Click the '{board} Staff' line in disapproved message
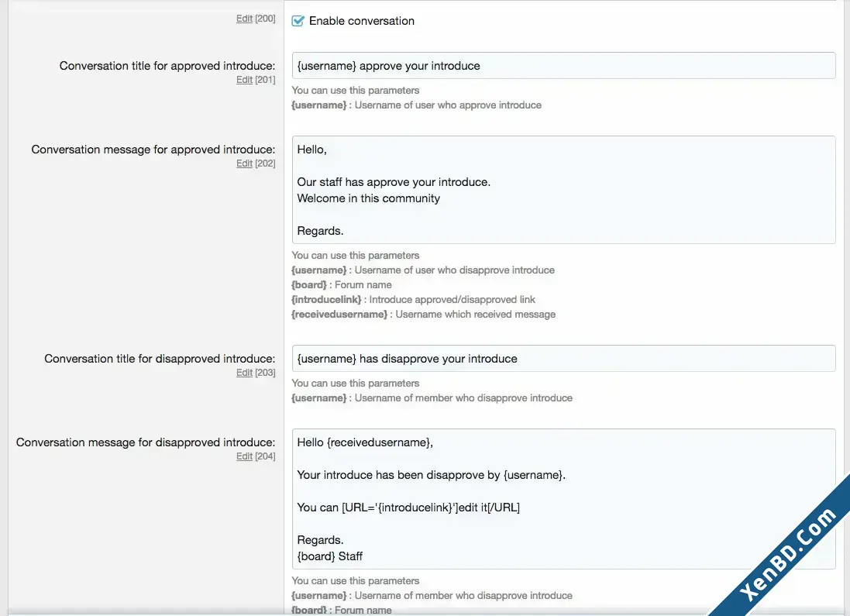The height and width of the screenshot is (616, 850). (x=329, y=556)
